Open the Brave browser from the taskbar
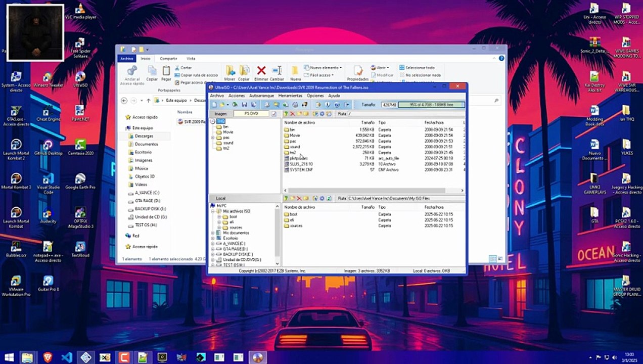The image size is (643, 364). 48,357
